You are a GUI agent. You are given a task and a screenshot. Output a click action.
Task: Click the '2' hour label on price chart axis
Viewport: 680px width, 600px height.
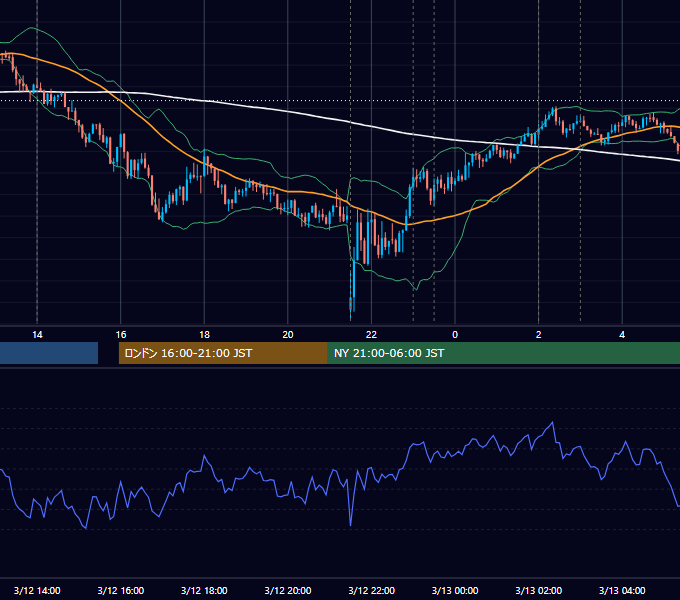pyautogui.click(x=539, y=335)
